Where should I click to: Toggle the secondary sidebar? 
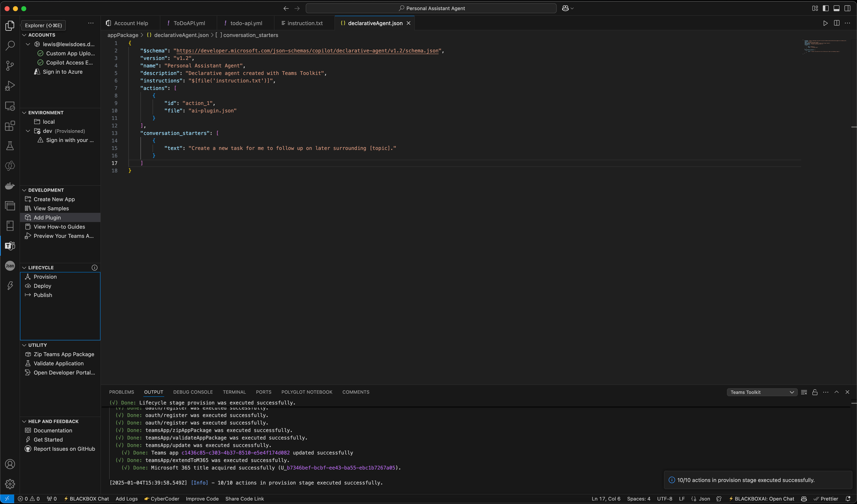click(x=848, y=8)
